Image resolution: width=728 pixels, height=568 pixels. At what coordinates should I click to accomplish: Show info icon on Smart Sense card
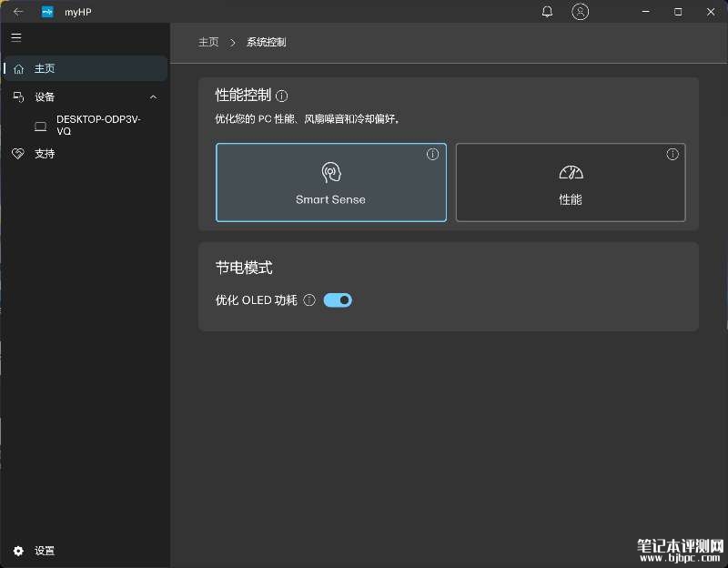pyautogui.click(x=433, y=154)
